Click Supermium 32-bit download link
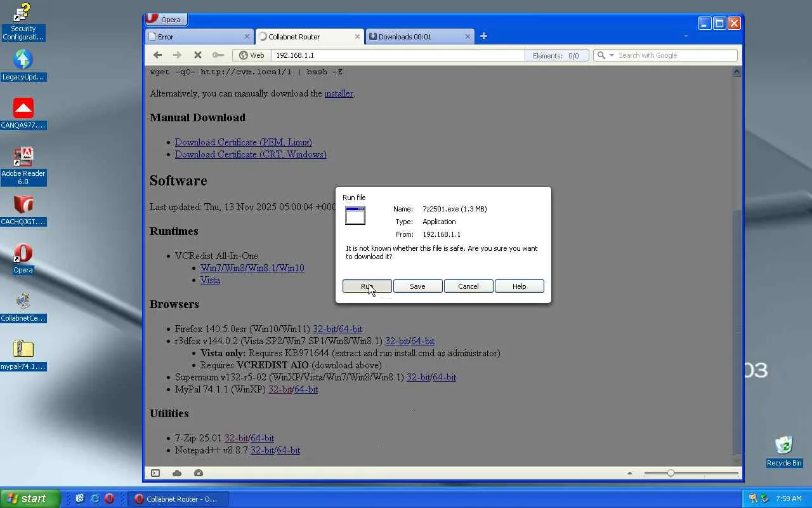This screenshot has width=812, height=508. [x=418, y=377]
